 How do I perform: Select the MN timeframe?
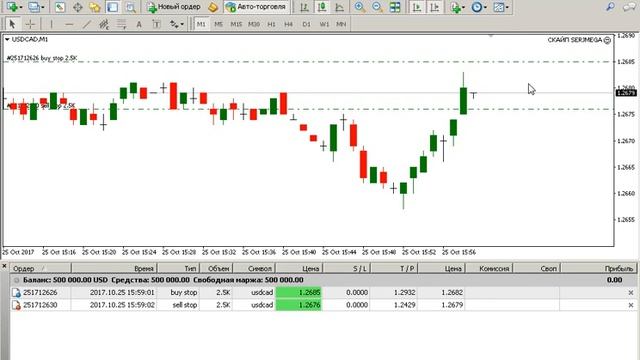341,24
